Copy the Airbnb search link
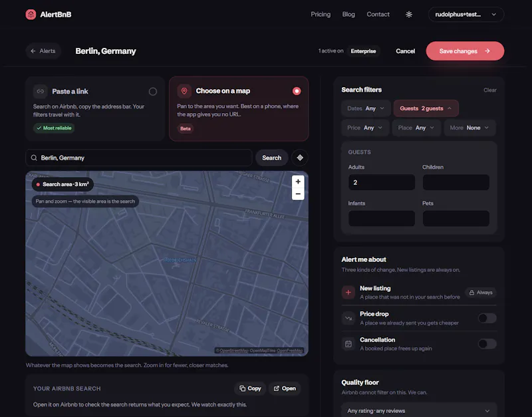 tap(250, 388)
